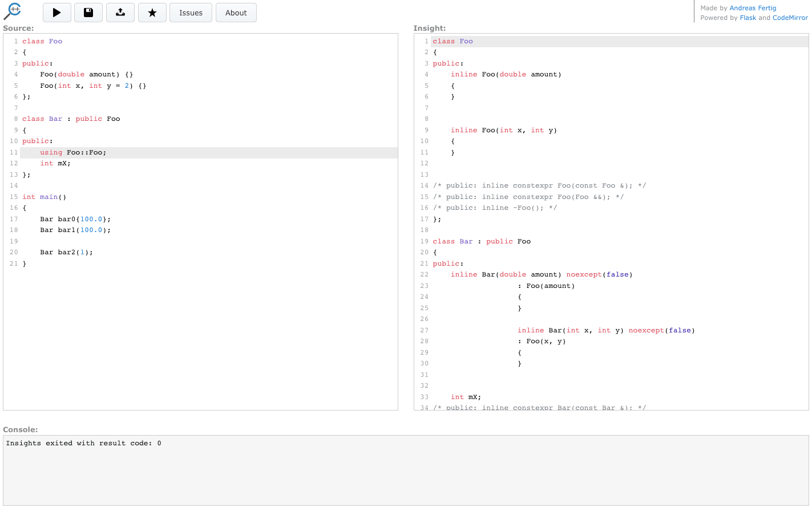Image resolution: width=812 pixels, height=512 pixels.
Task: Click source line 'Bar bar0{100.0};'
Action: pyautogui.click(x=75, y=219)
